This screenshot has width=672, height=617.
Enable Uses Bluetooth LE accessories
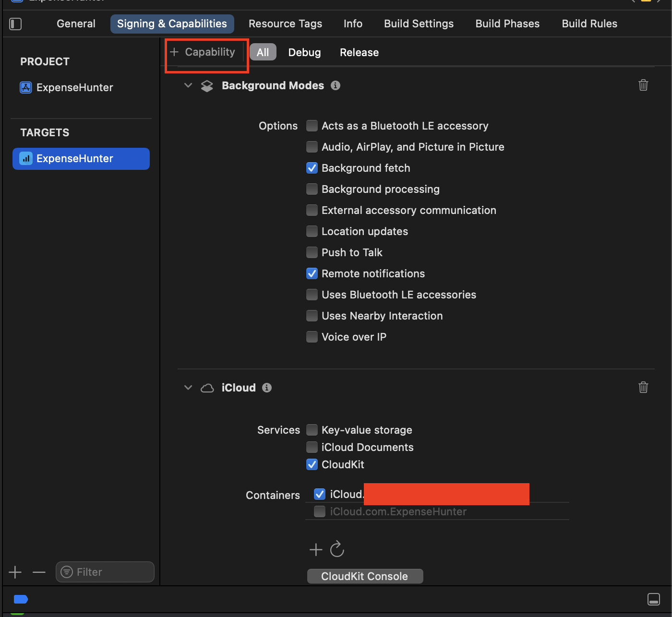point(312,295)
